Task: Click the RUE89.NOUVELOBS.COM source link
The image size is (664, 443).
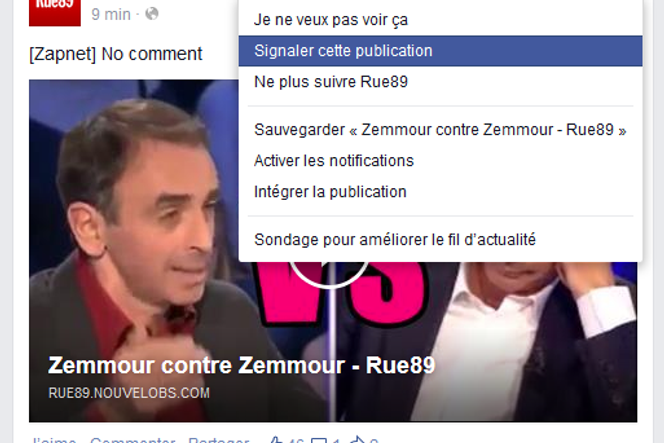Action: (129, 393)
